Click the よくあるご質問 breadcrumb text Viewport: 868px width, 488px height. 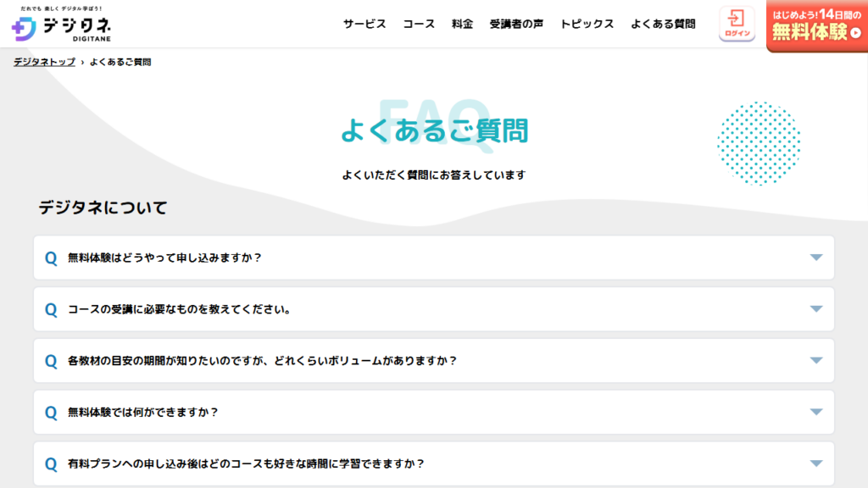point(120,62)
